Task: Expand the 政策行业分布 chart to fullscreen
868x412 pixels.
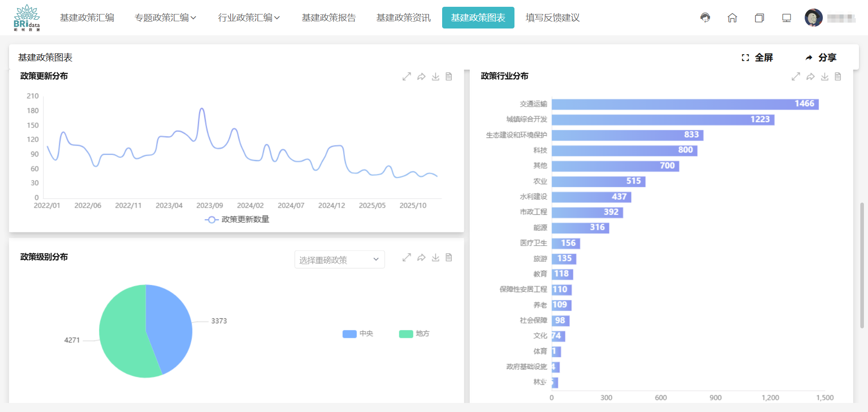Action: tap(796, 76)
